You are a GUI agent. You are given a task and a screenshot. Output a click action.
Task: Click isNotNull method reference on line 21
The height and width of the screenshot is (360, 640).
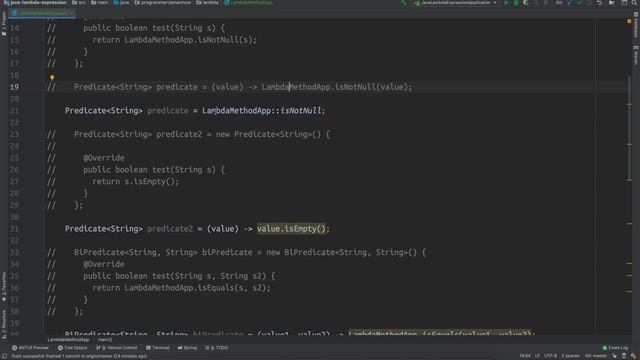coord(301,111)
